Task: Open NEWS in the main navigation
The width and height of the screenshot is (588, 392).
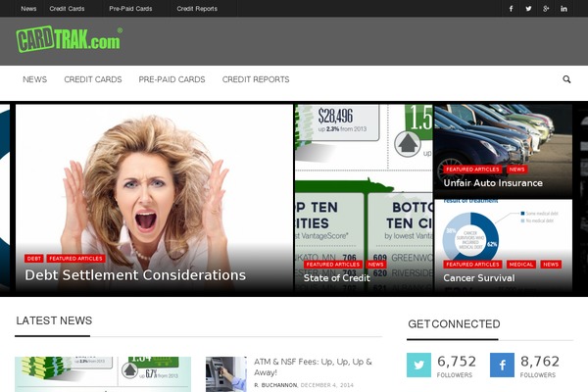Action: point(35,79)
